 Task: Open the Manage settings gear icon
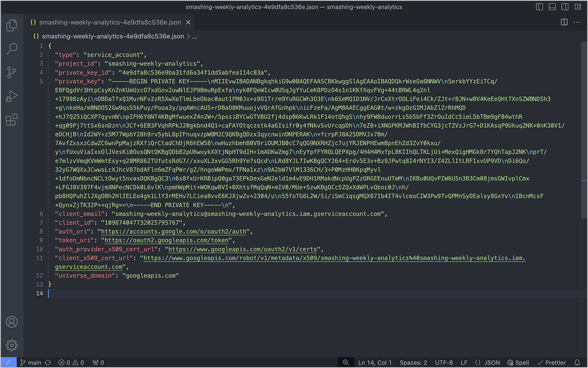coord(12,345)
